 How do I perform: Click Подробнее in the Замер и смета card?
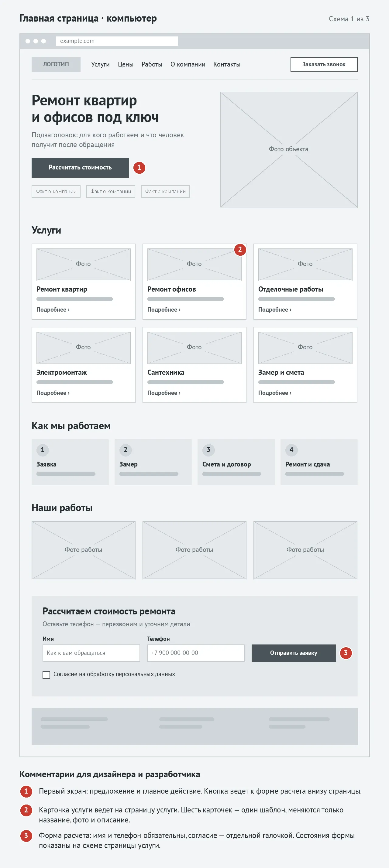click(275, 393)
